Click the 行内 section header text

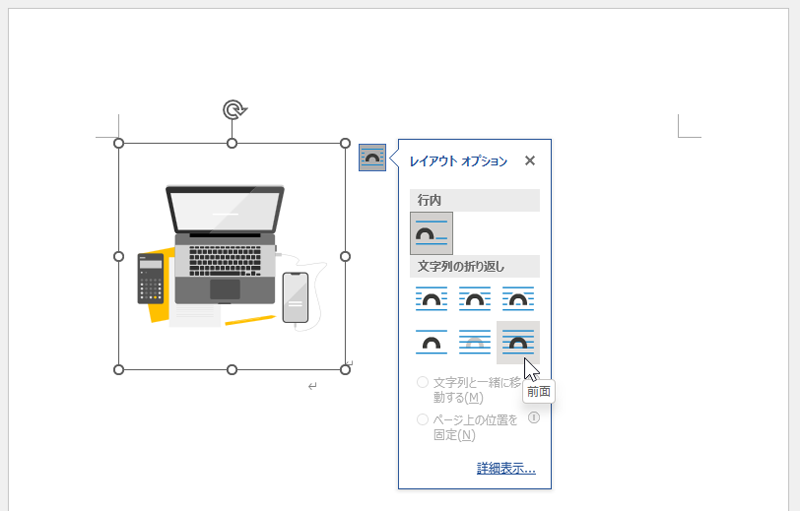tap(429, 200)
